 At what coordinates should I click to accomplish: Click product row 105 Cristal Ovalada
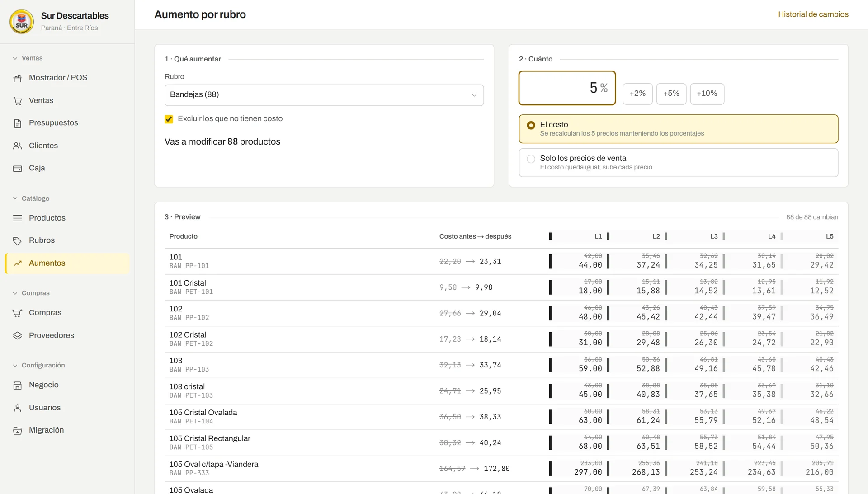(501, 417)
